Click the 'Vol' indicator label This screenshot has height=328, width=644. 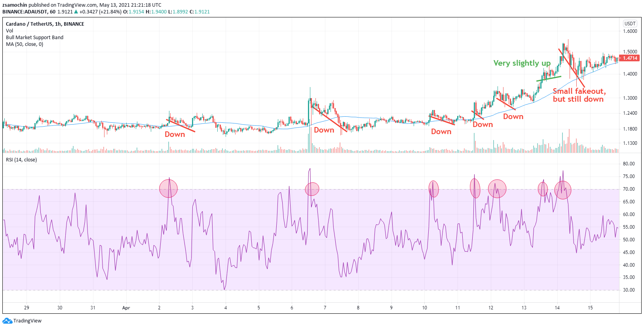point(9,31)
